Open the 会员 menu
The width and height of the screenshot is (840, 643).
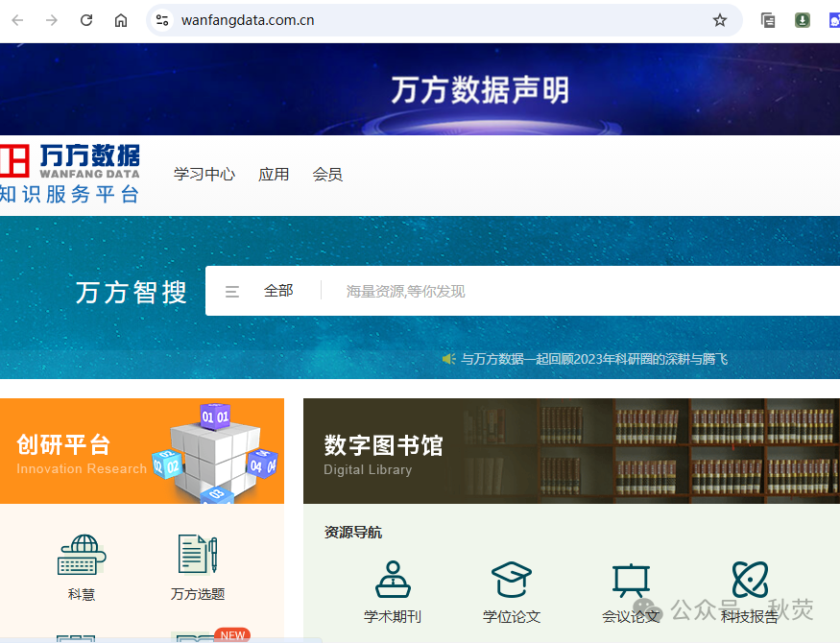pyautogui.click(x=327, y=174)
